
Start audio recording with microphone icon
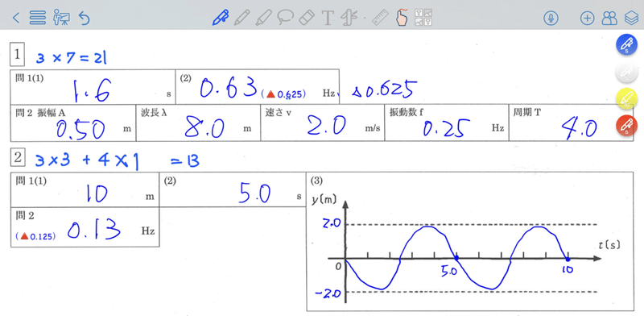[x=551, y=18]
